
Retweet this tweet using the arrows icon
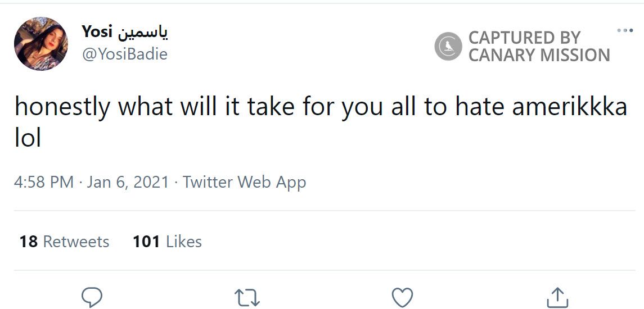tap(247, 297)
